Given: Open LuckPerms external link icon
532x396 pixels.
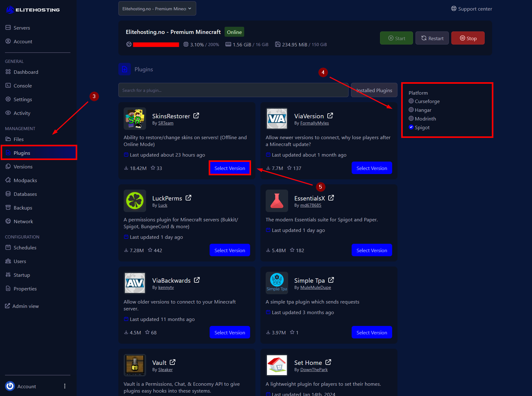Looking at the screenshot, I should [188, 198].
